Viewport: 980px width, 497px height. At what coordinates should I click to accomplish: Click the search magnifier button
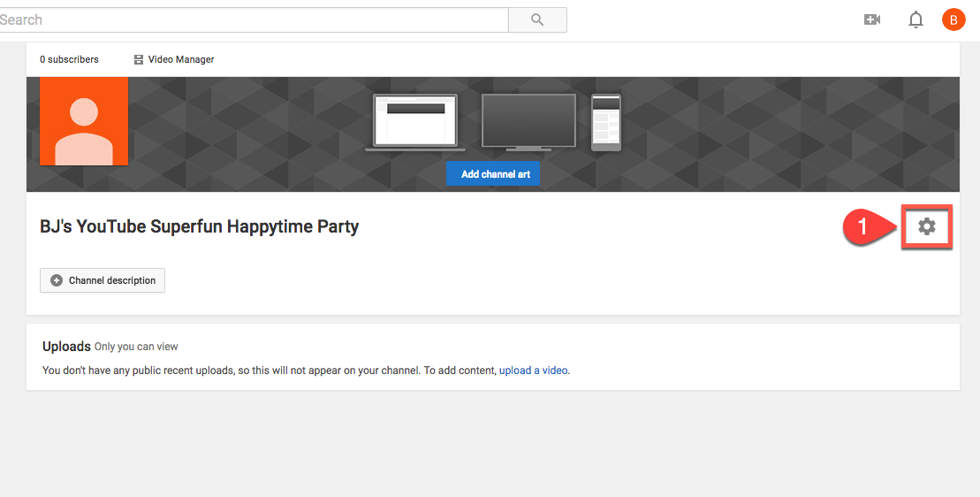click(x=537, y=20)
